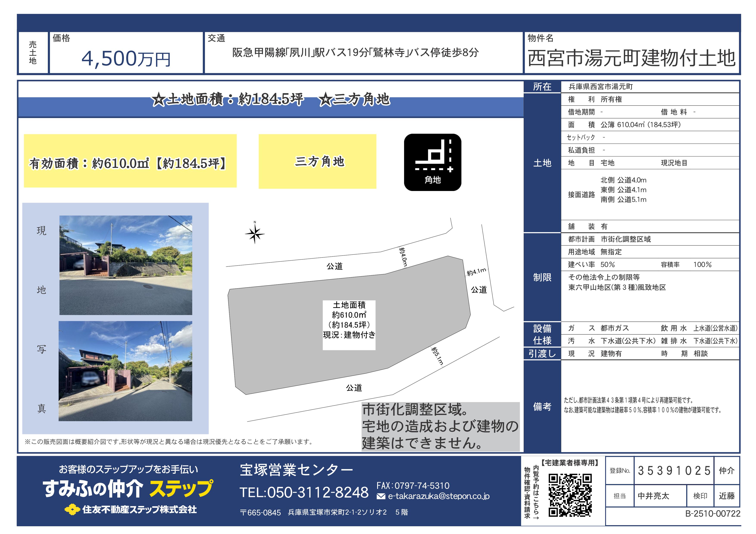
Task: Click the yellow Sumitomo diamond logo
Action: click(72, 510)
